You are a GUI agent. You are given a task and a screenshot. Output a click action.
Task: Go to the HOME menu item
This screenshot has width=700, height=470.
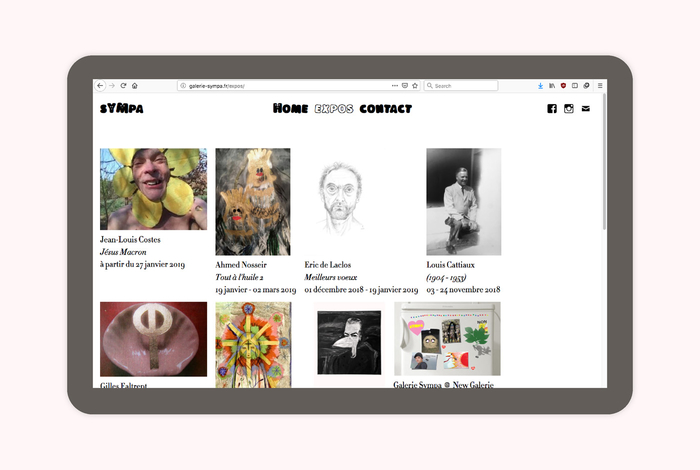click(291, 108)
